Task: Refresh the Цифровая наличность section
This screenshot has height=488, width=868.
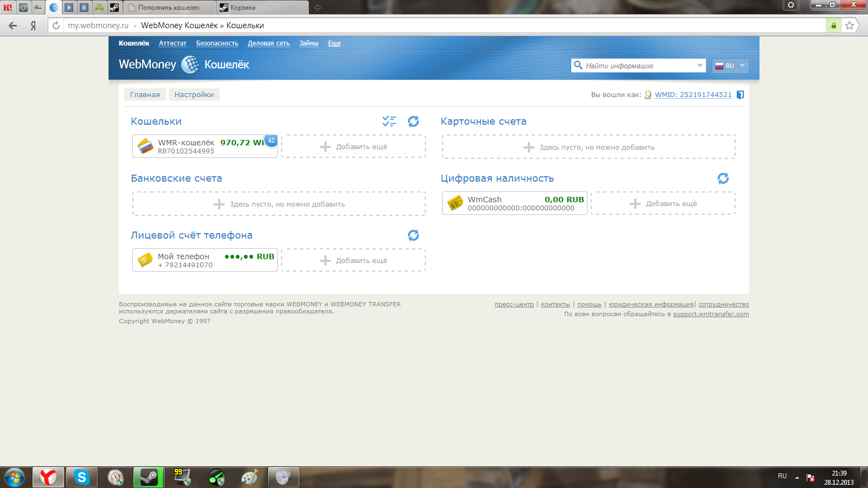Action: [x=723, y=178]
